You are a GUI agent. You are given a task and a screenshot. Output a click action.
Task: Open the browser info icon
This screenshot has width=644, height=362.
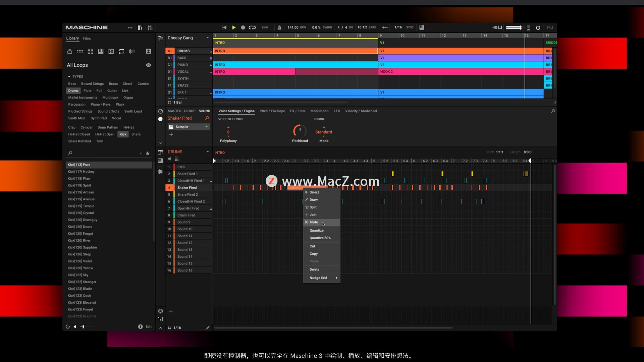[140, 327]
